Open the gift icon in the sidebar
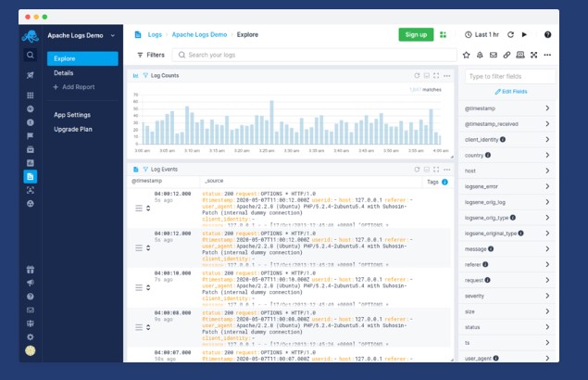This screenshot has height=380, width=588. [31, 269]
